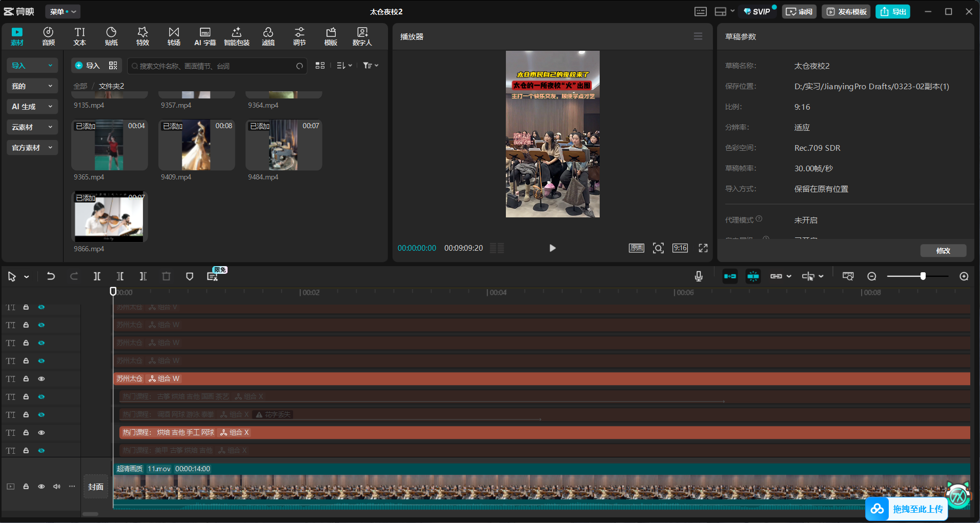Select the 9866.mp4 violin clip thumbnail

pos(109,217)
